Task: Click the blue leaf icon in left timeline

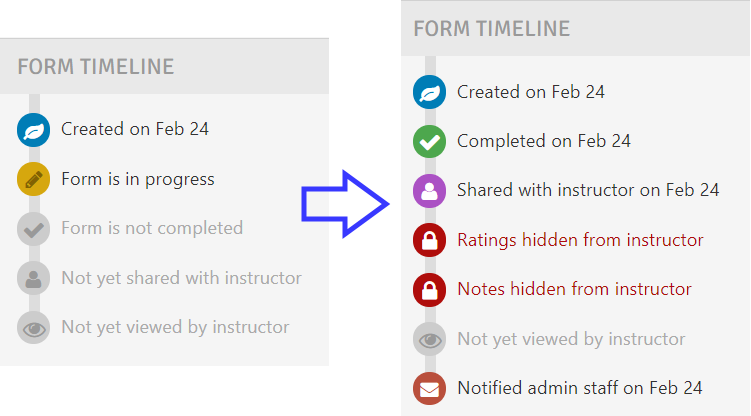Action: click(34, 130)
